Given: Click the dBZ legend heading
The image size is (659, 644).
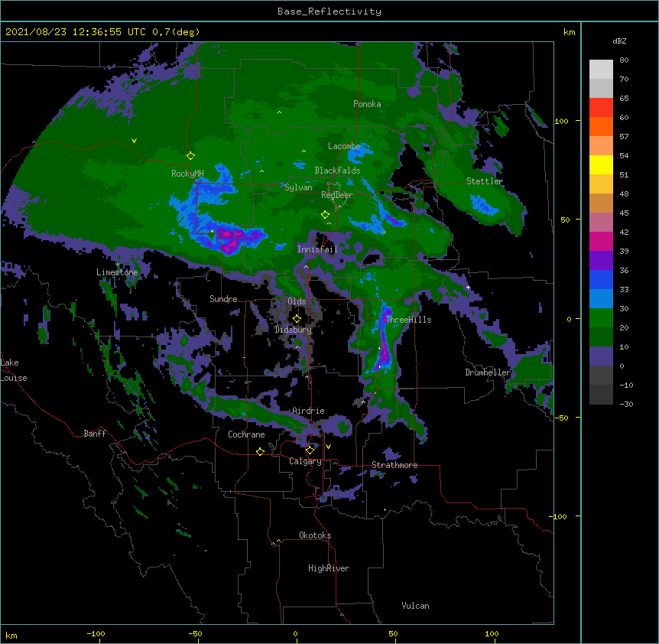Looking at the screenshot, I should [619, 41].
